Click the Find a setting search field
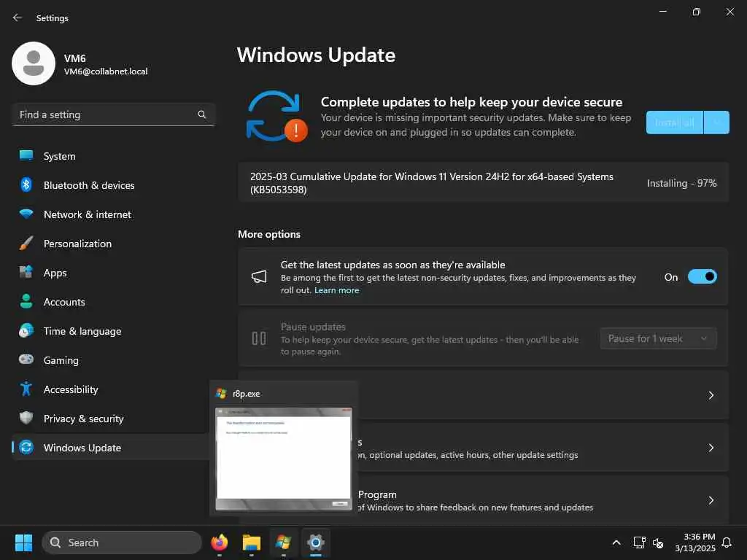The image size is (747, 560). (113, 114)
